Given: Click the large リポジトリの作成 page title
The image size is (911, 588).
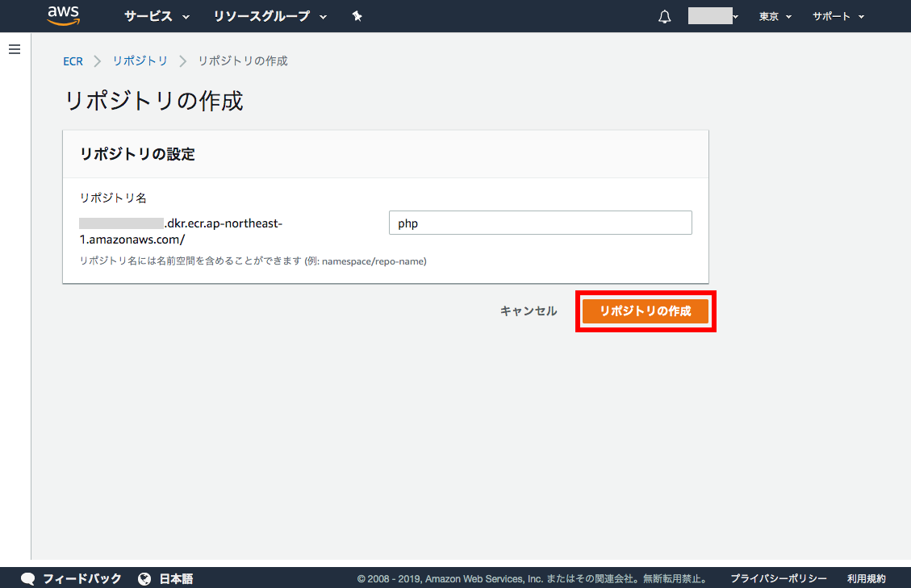Looking at the screenshot, I should [x=153, y=101].
